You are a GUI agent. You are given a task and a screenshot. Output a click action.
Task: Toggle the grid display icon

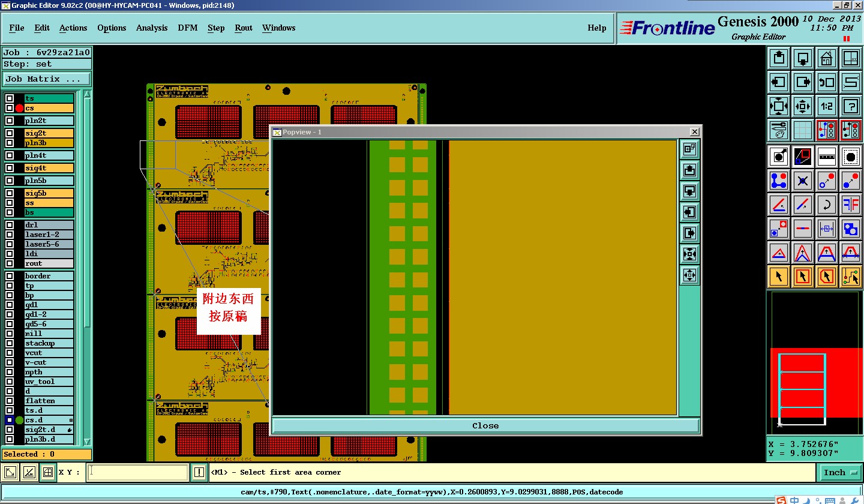(x=803, y=130)
